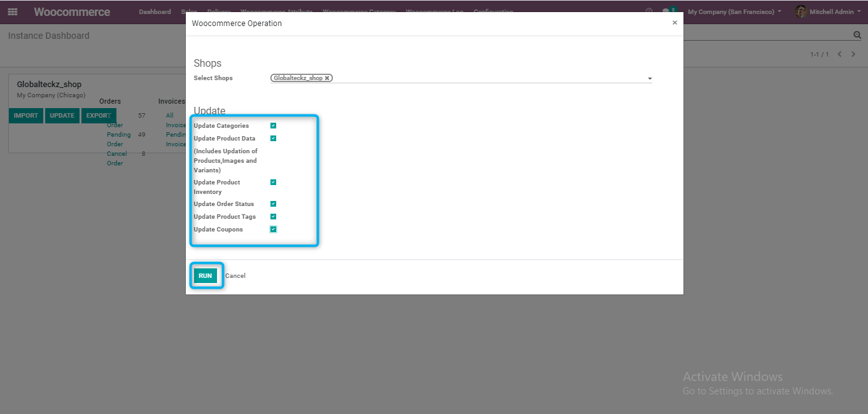
Task: Disable the Update Product Inventory checkbox
Action: (x=273, y=183)
